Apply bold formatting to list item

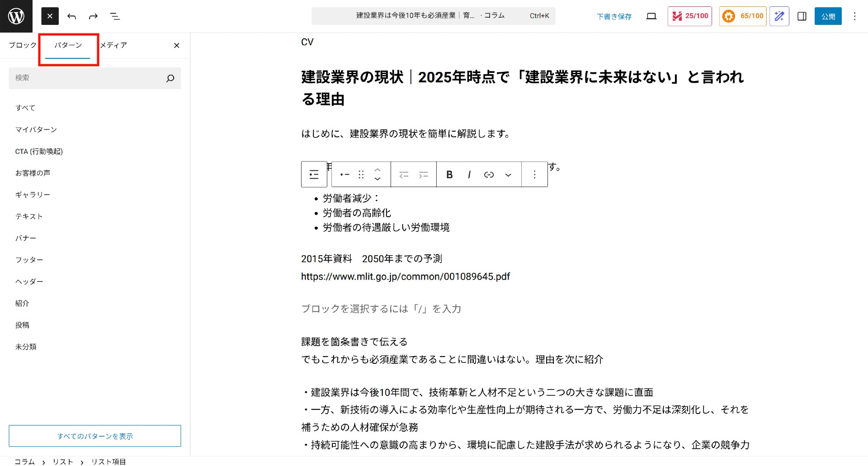(449, 175)
